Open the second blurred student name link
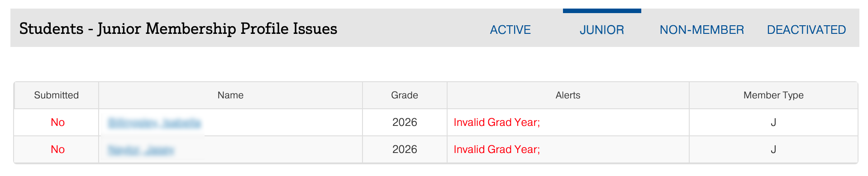Viewport: 868px width, 176px height. tap(141, 150)
